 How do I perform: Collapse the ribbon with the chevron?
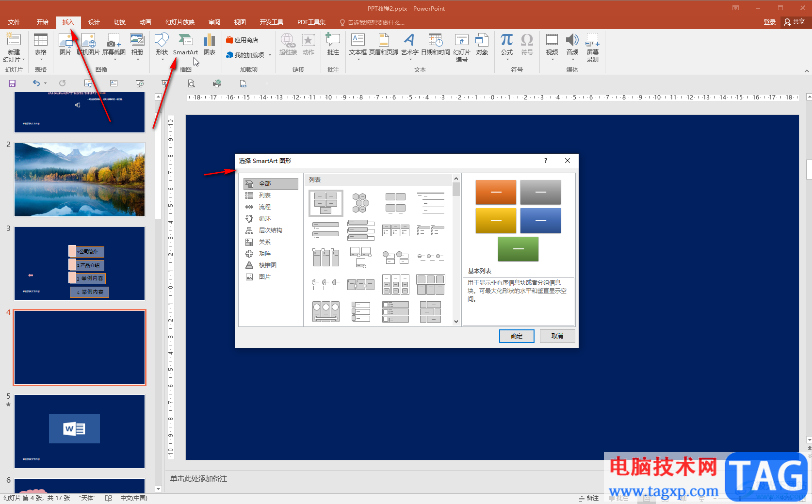pos(807,71)
